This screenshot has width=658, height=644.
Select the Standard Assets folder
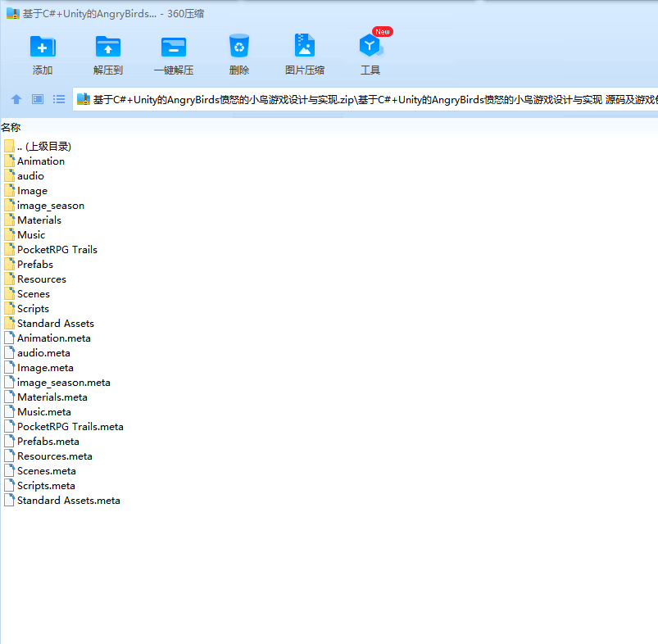(x=49, y=324)
